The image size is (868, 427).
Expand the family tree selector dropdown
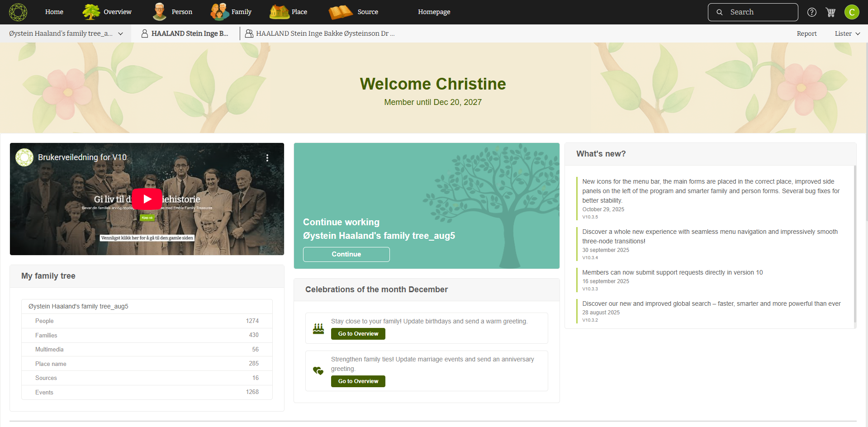point(120,33)
